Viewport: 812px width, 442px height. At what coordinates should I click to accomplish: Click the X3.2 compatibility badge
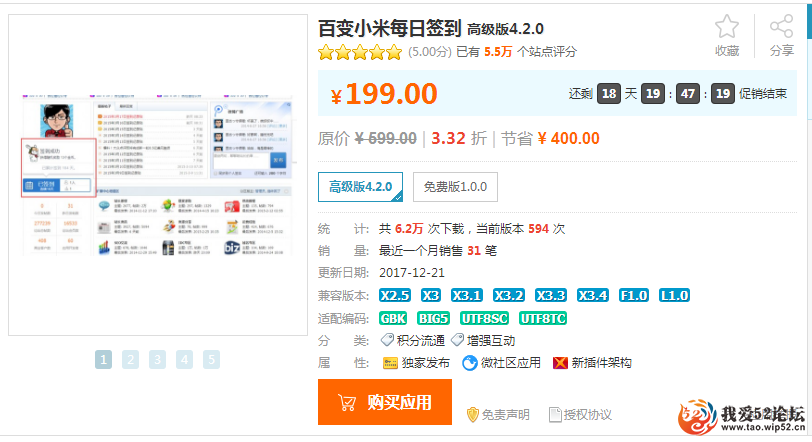[509, 296]
